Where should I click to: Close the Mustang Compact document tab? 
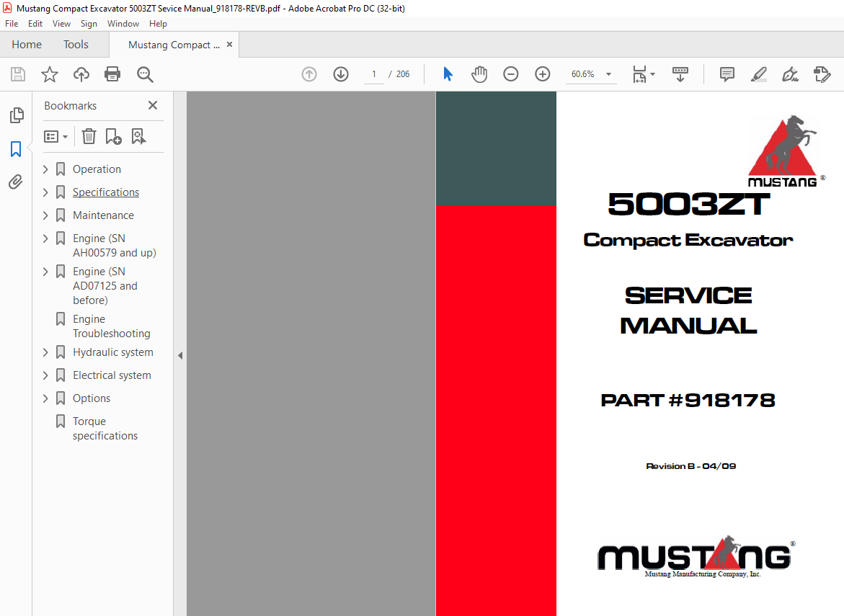tap(229, 45)
